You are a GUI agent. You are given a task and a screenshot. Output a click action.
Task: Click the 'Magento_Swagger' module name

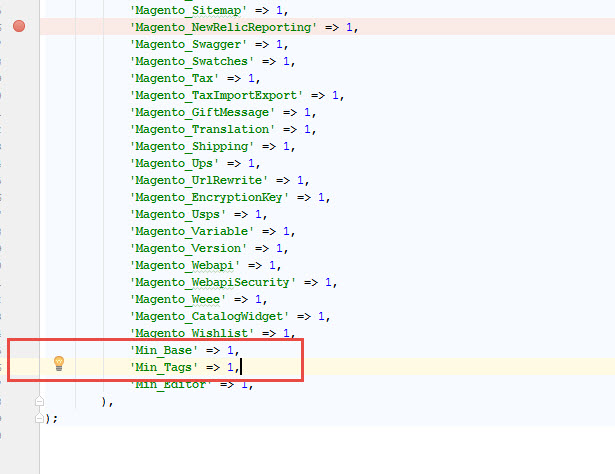188,44
